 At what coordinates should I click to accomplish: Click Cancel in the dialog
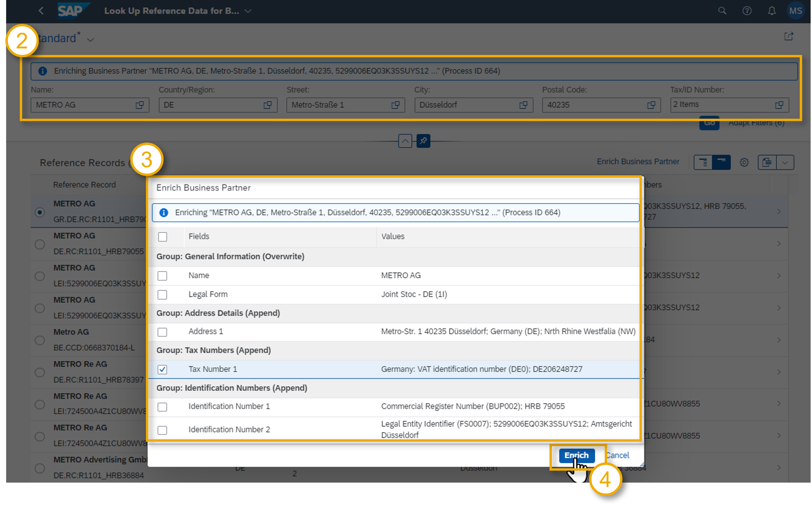tap(617, 455)
